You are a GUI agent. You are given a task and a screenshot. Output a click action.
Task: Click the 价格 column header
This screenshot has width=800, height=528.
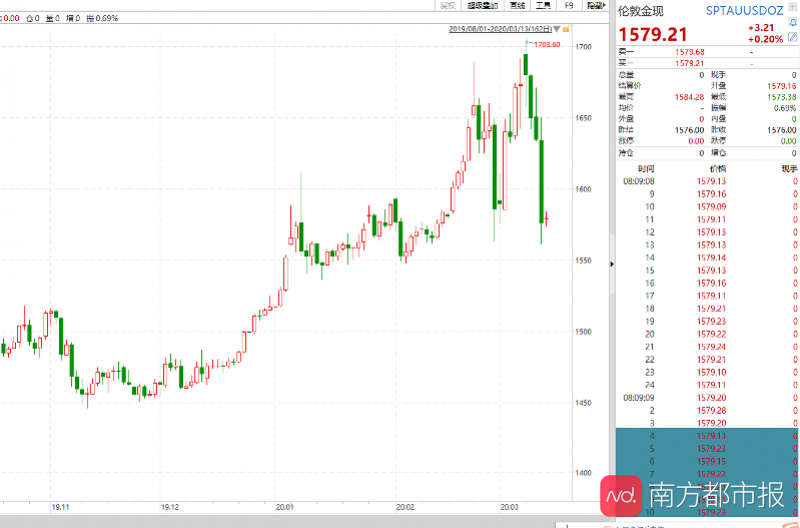(x=718, y=169)
